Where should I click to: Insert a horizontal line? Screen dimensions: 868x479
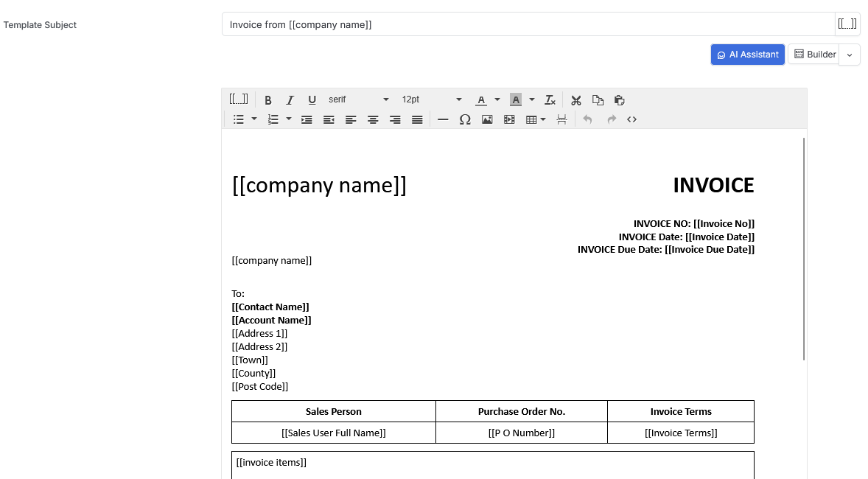443,119
